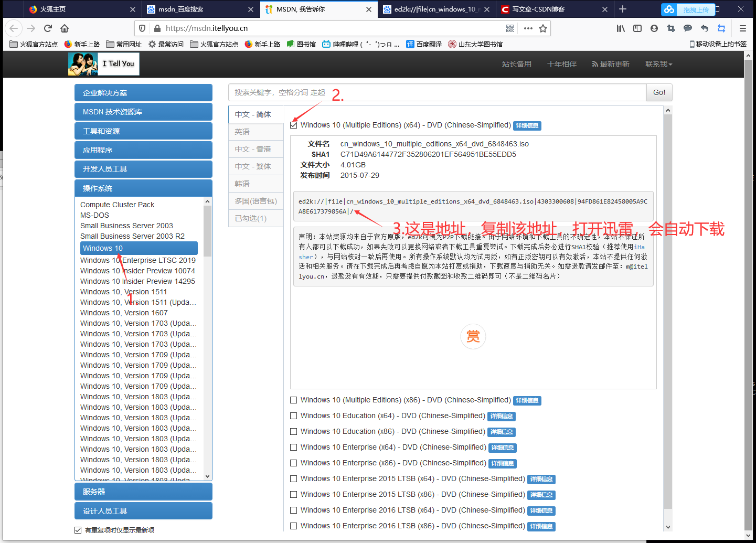Uncheck Windows 10 (Multiple Editions) (x64) checkbox

click(x=294, y=125)
